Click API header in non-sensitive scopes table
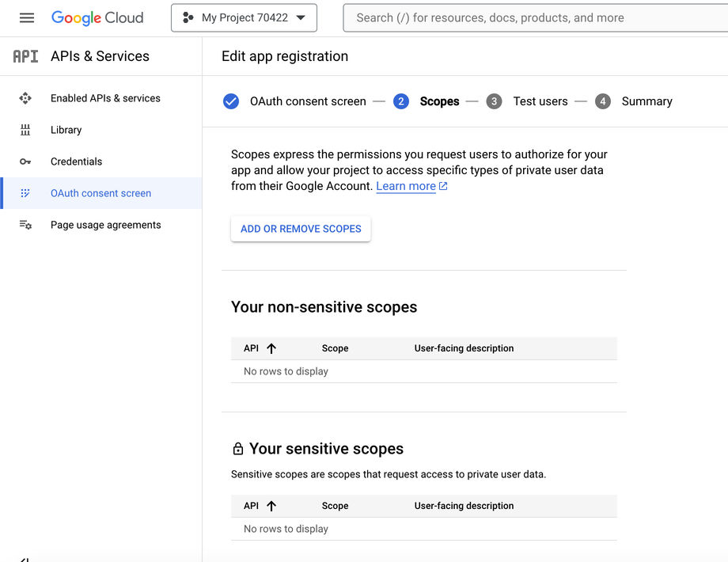728x562 pixels. click(x=251, y=348)
